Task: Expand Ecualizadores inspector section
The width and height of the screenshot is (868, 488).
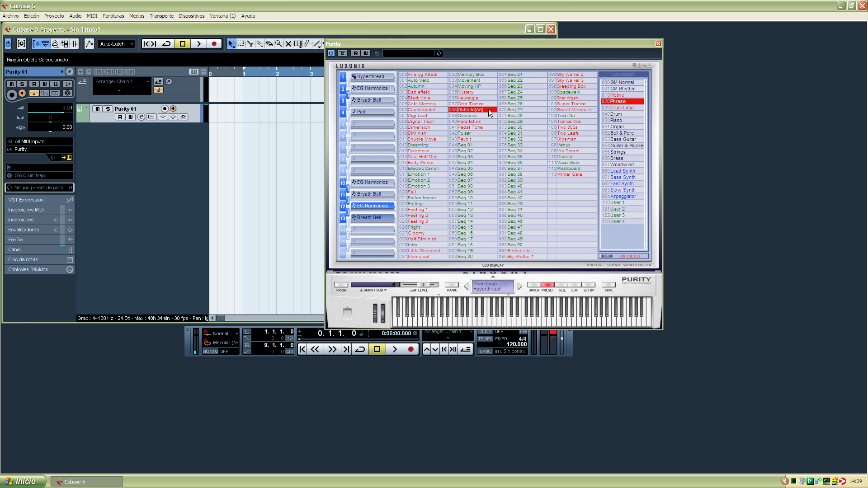Action: click(39, 230)
